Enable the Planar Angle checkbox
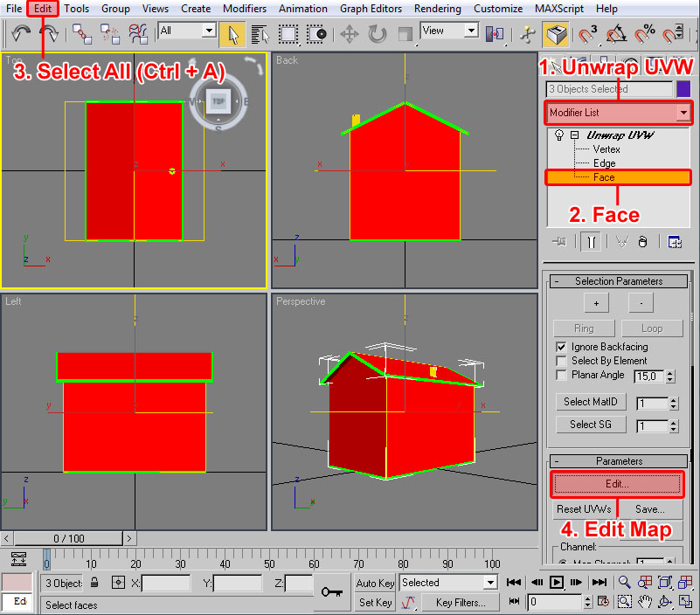 561,375
